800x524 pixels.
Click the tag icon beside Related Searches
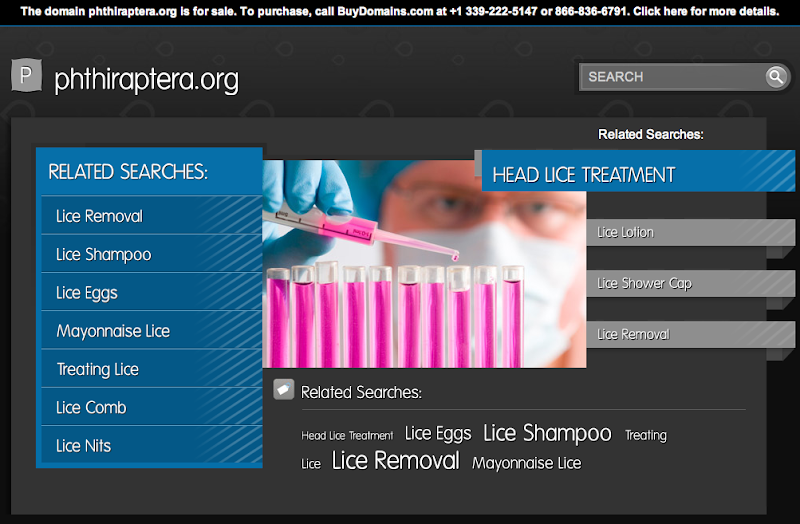[x=284, y=389]
